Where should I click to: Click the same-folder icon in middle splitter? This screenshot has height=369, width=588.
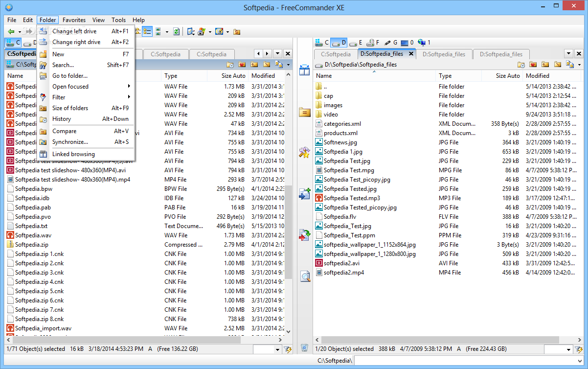pos(305,113)
